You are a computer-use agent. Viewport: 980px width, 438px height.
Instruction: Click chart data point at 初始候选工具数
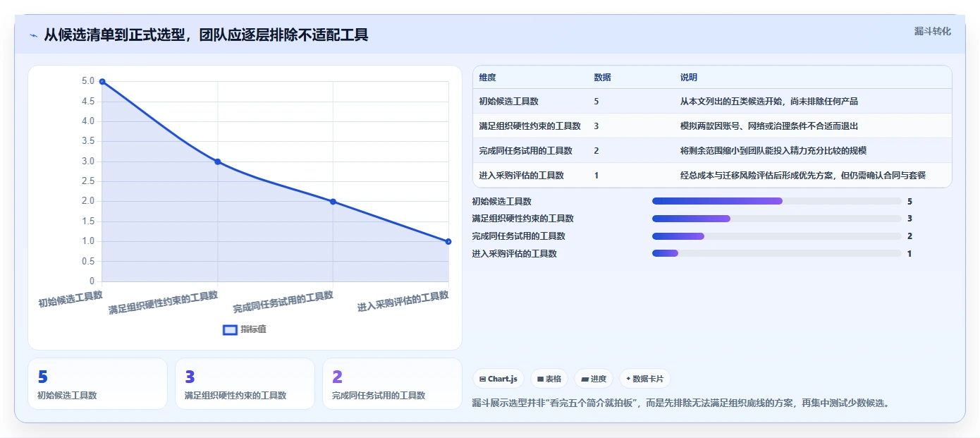pyautogui.click(x=102, y=82)
